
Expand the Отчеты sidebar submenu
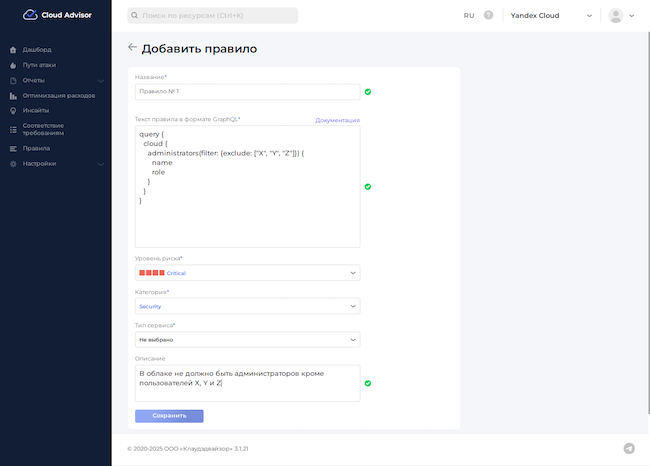tap(100, 80)
